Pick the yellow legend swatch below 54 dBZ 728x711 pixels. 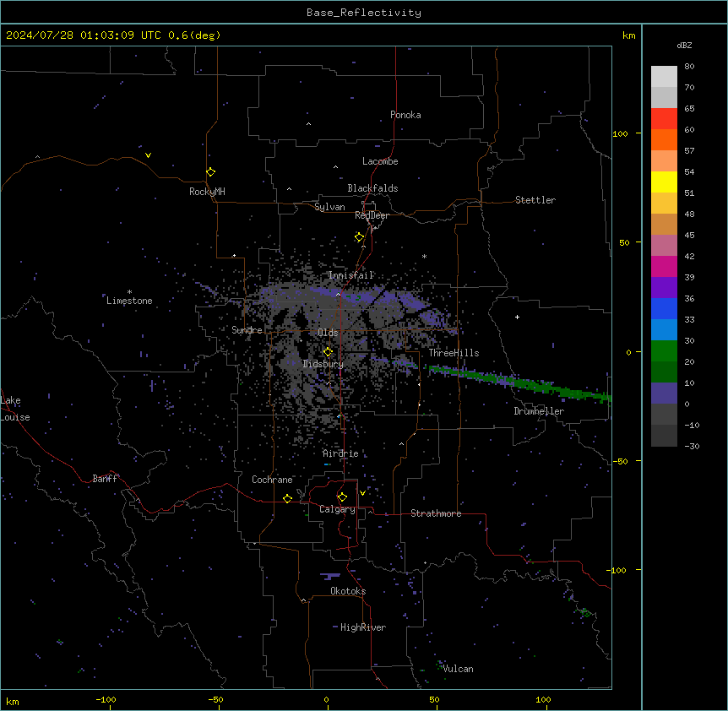tap(664, 182)
